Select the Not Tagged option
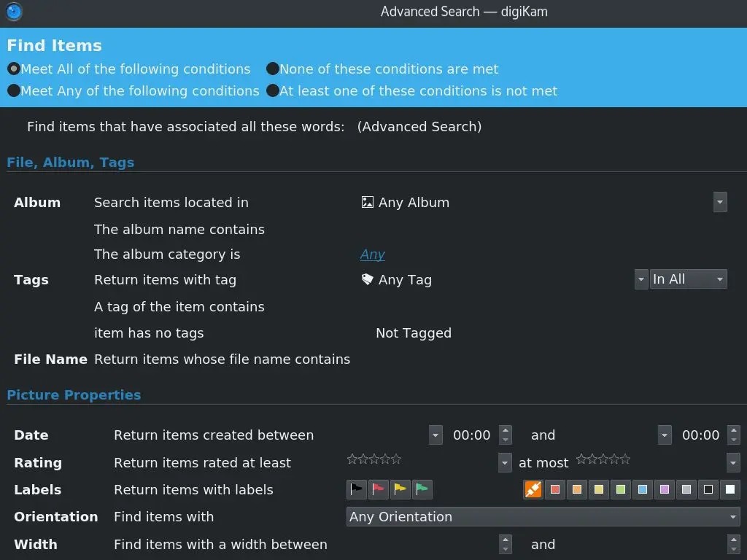The height and width of the screenshot is (560, 747). point(413,332)
